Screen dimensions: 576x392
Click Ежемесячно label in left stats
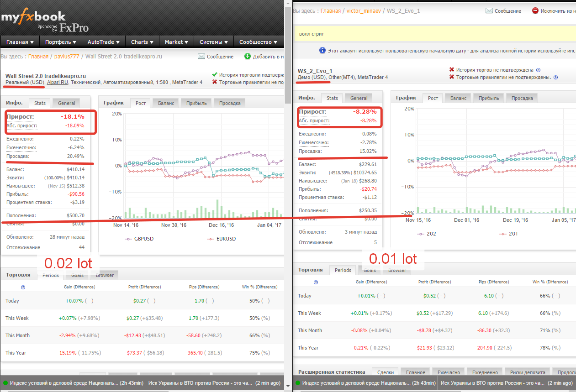21,147
